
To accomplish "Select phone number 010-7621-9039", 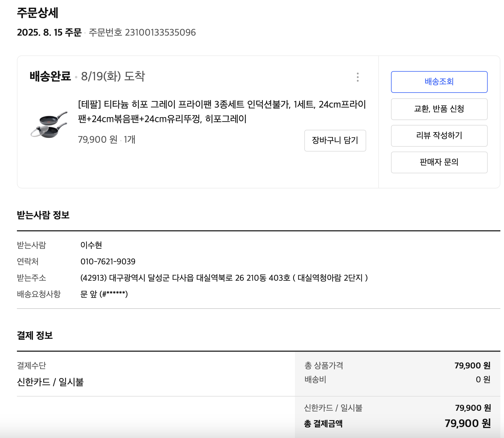I will pos(108,261).
